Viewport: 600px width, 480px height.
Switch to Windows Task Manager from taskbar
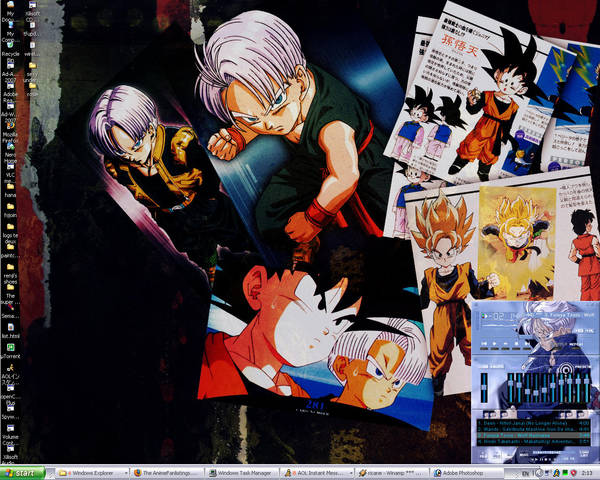(242, 473)
